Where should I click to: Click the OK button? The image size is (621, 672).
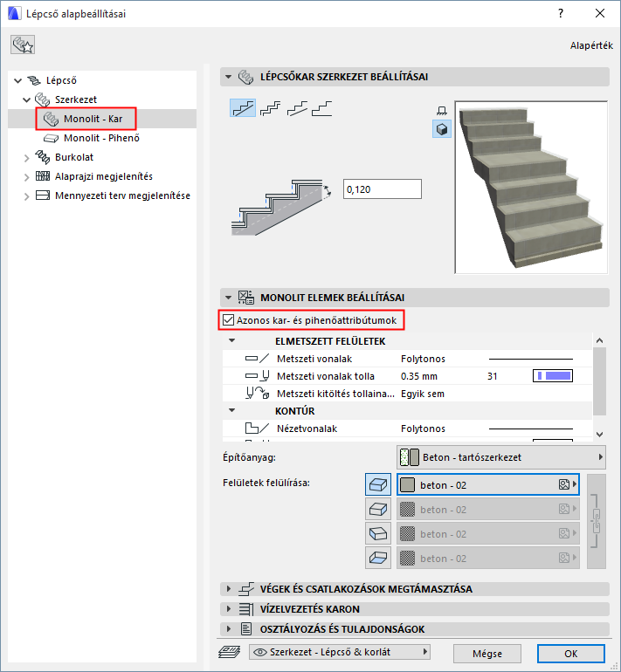(571, 654)
